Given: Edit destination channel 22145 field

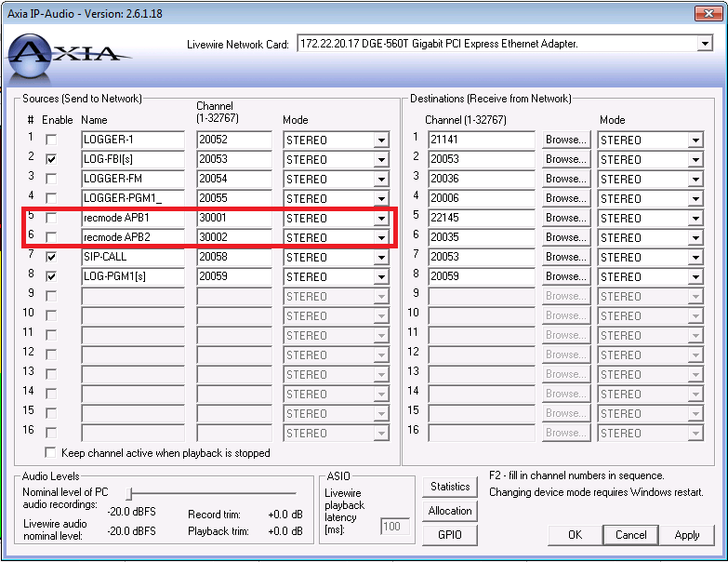Looking at the screenshot, I should [482, 218].
